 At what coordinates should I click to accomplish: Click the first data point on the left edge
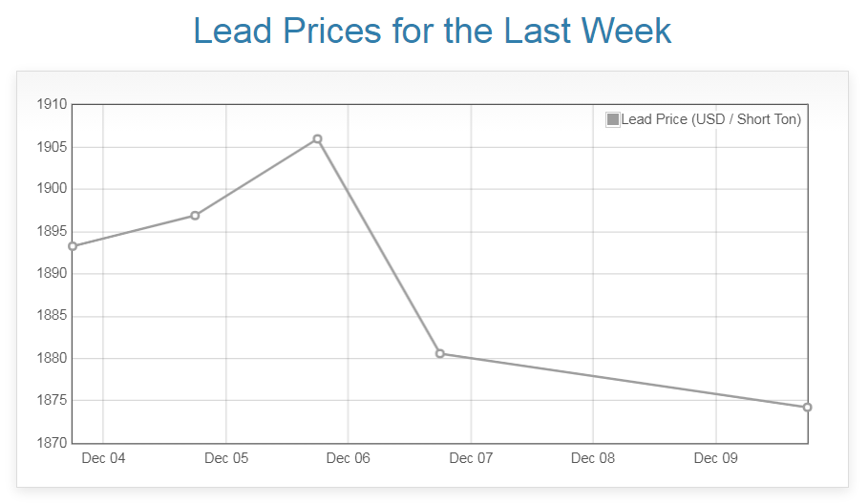click(73, 246)
